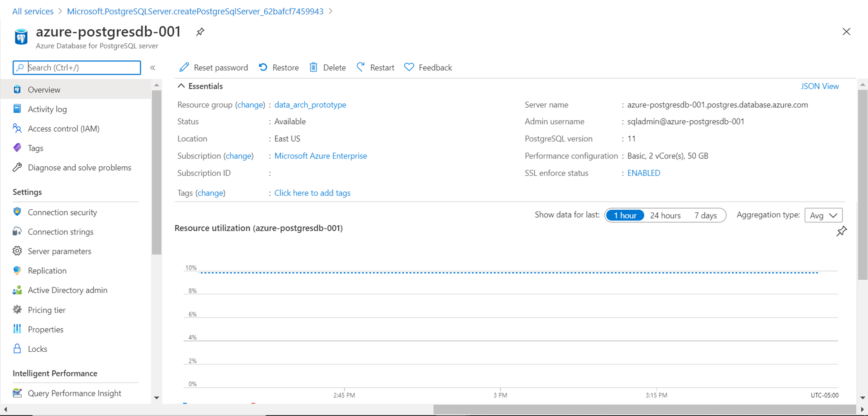868x416 pixels.
Task: Click the 10% dotted utilization line
Action: 509,273
